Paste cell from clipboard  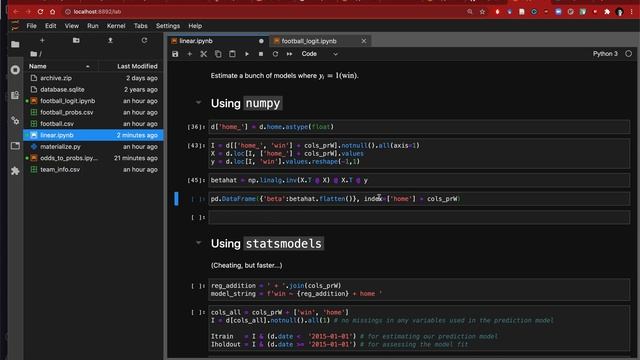pyautogui.click(x=232, y=54)
